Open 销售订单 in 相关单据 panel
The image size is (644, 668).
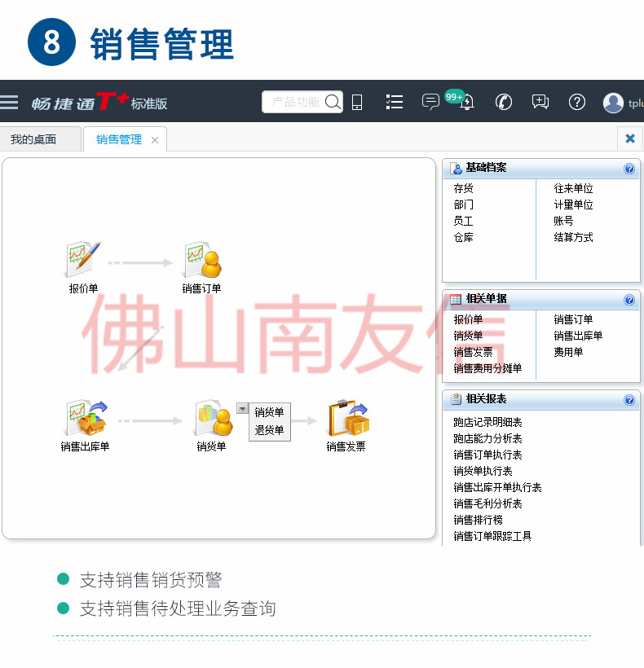pos(573,319)
